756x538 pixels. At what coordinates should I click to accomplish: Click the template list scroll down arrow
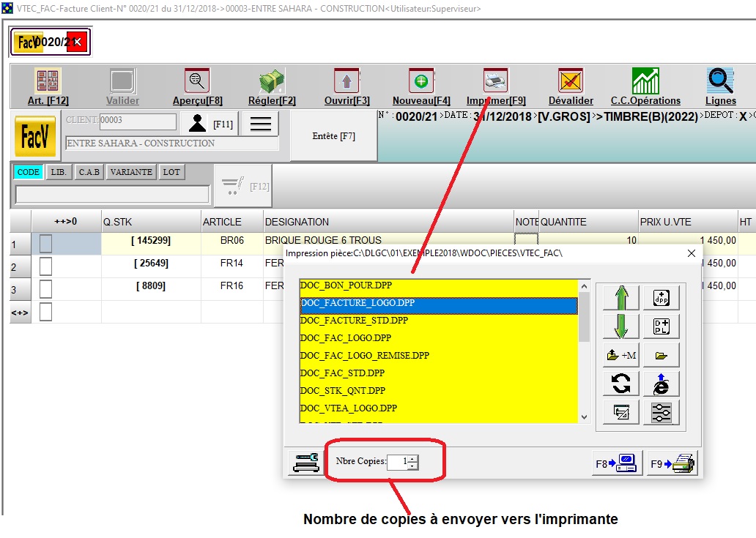(x=584, y=417)
